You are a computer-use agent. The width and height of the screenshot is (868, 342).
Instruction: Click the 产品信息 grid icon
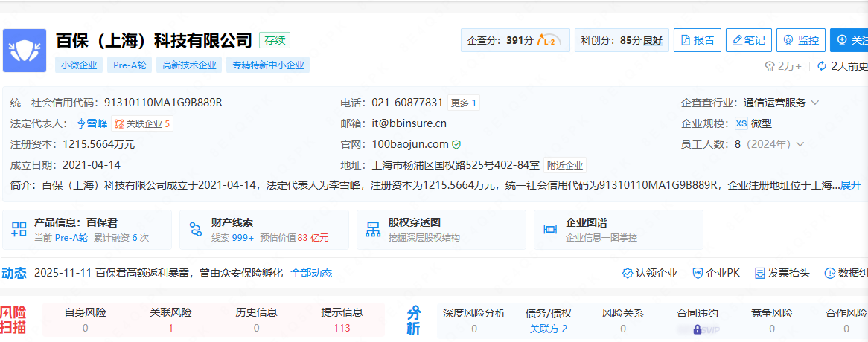pos(19,229)
